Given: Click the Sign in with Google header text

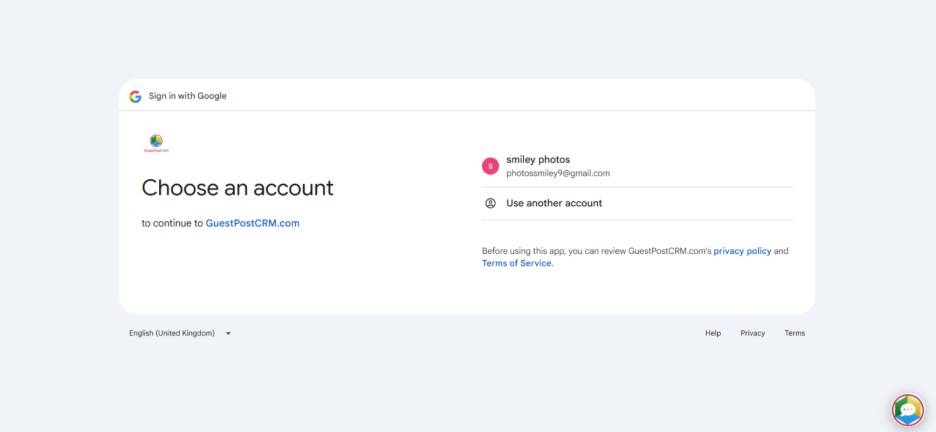Looking at the screenshot, I should click(x=188, y=96).
